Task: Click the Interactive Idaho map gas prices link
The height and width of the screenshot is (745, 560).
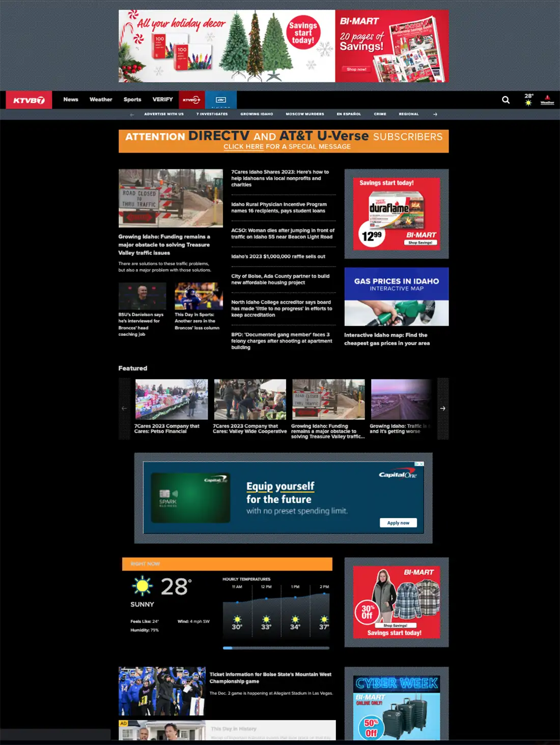Action: pos(387,339)
